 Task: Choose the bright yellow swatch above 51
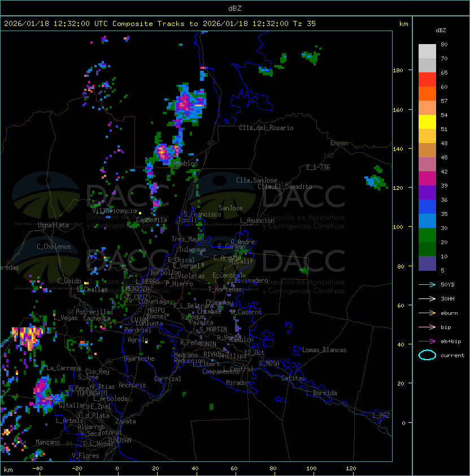pyautogui.click(x=427, y=122)
